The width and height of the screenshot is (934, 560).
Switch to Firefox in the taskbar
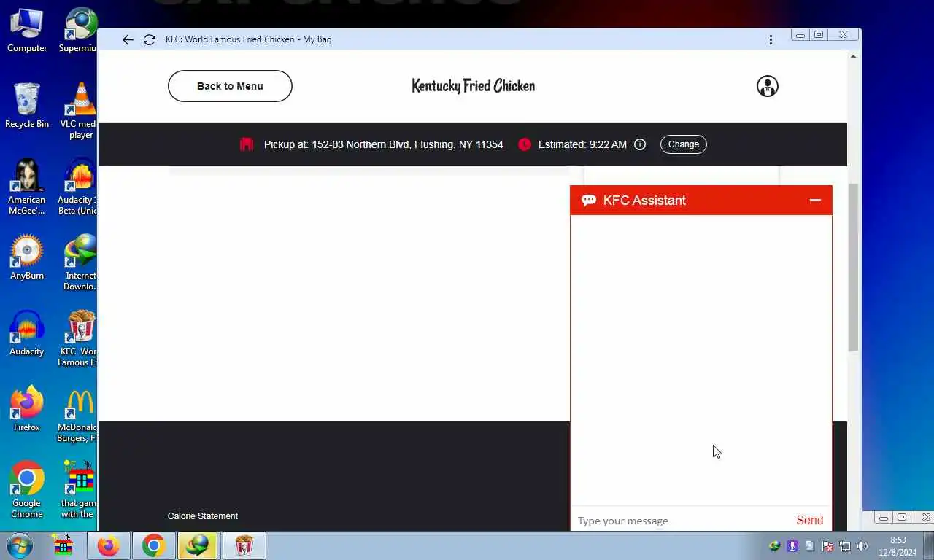click(109, 545)
